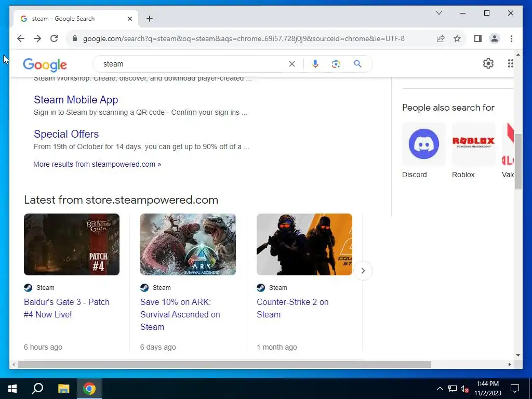The width and height of the screenshot is (532, 399).
Task: Reload the Google search page
Action: [x=54, y=38]
